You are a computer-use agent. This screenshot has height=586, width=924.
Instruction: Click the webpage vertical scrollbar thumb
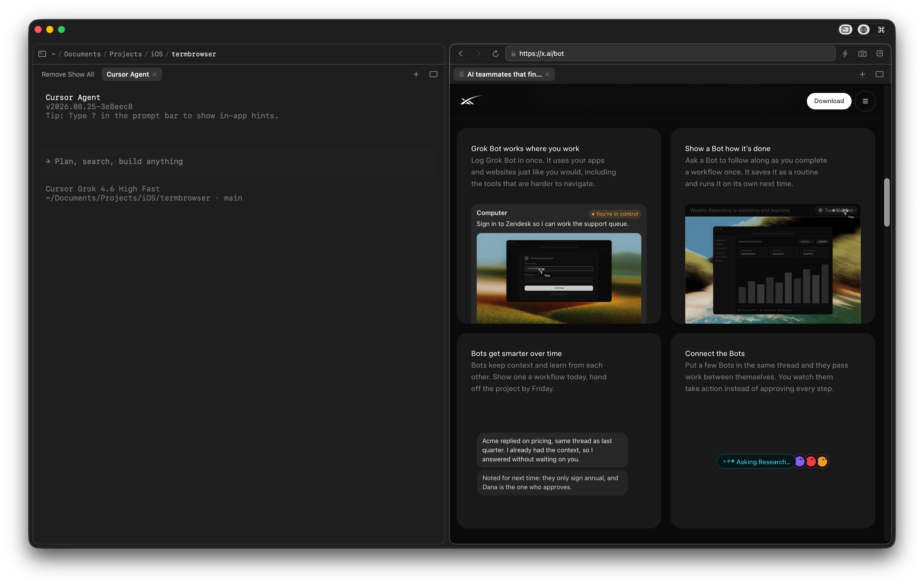click(x=886, y=202)
